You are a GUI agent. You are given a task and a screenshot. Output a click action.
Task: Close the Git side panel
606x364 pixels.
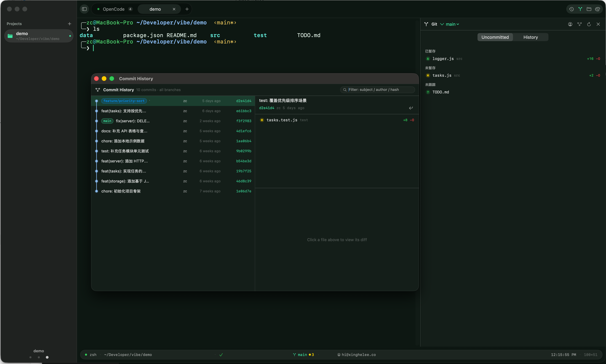coord(598,24)
